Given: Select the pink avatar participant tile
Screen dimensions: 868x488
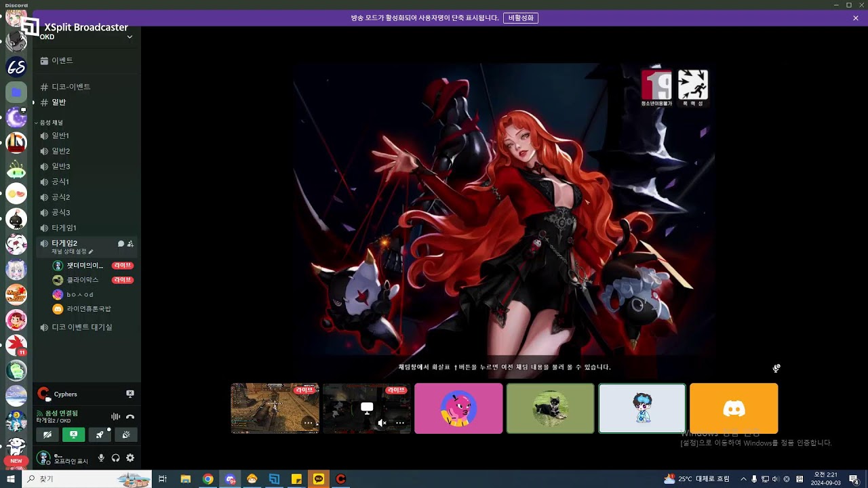Looking at the screenshot, I should point(458,408).
